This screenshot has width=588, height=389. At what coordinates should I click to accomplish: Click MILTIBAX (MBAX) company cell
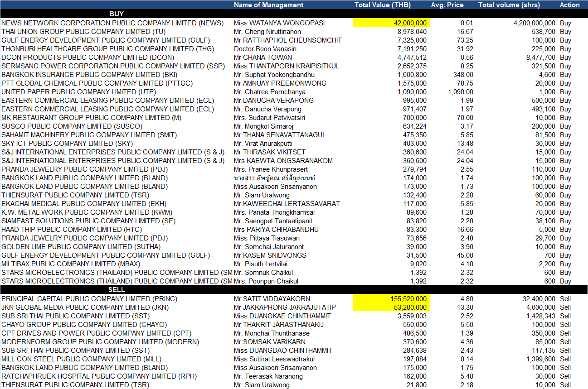click(x=72, y=264)
